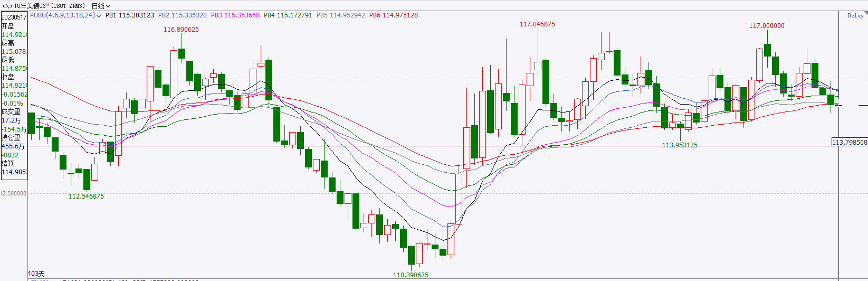Screen dimensions: 868x281
Task: Click the 117.046875 peak price label
Action: 537,24
